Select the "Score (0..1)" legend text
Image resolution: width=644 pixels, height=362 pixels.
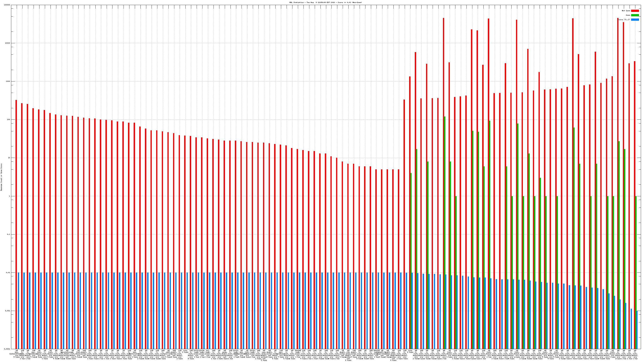(x=624, y=20)
